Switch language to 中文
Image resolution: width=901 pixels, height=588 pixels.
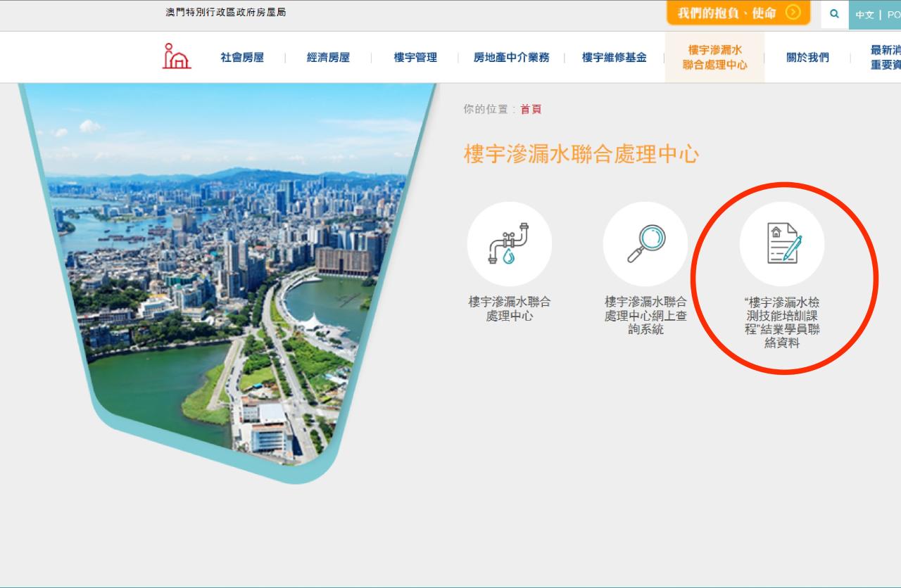[864, 15]
